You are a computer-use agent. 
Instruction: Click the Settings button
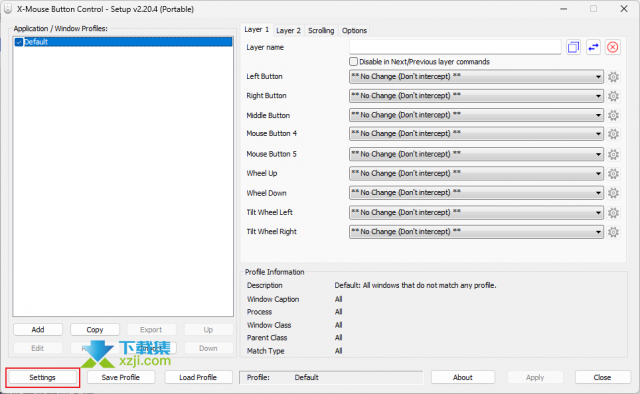42,377
